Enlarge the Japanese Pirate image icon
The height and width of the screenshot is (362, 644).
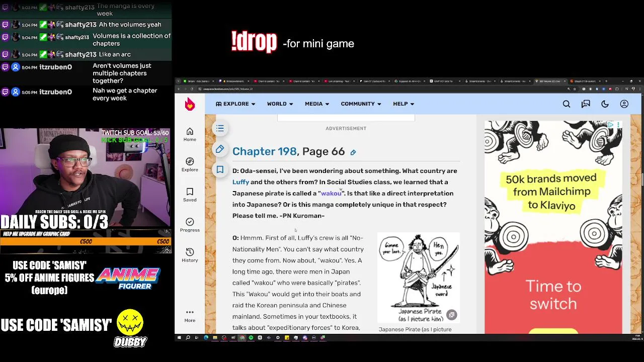pyautogui.click(x=451, y=315)
